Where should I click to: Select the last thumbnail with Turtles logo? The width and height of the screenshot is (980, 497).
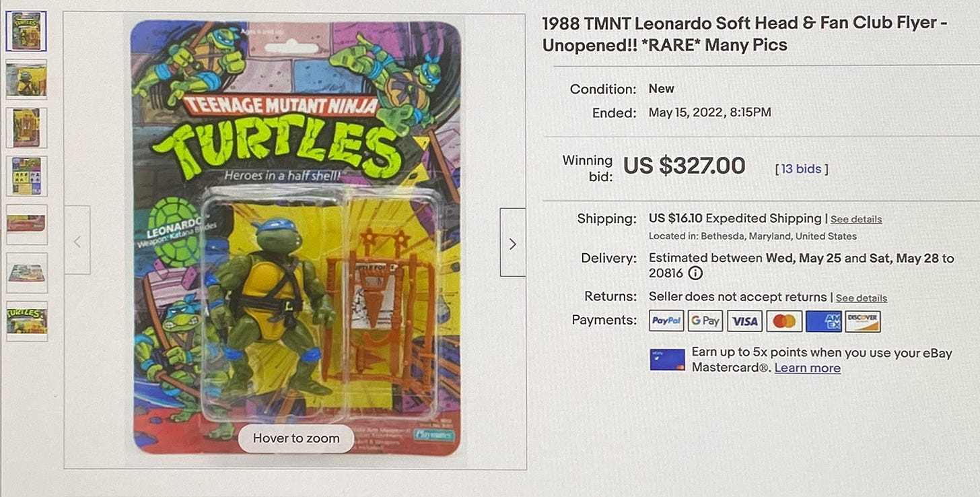26,321
